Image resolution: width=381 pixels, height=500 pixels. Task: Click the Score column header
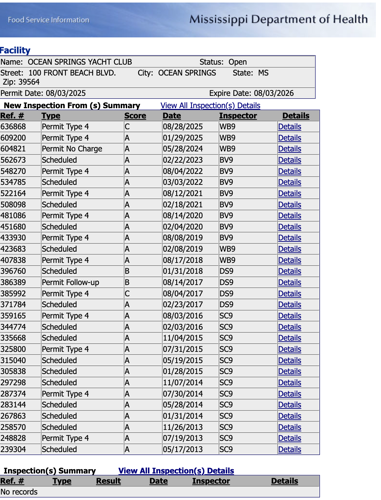pos(135,116)
